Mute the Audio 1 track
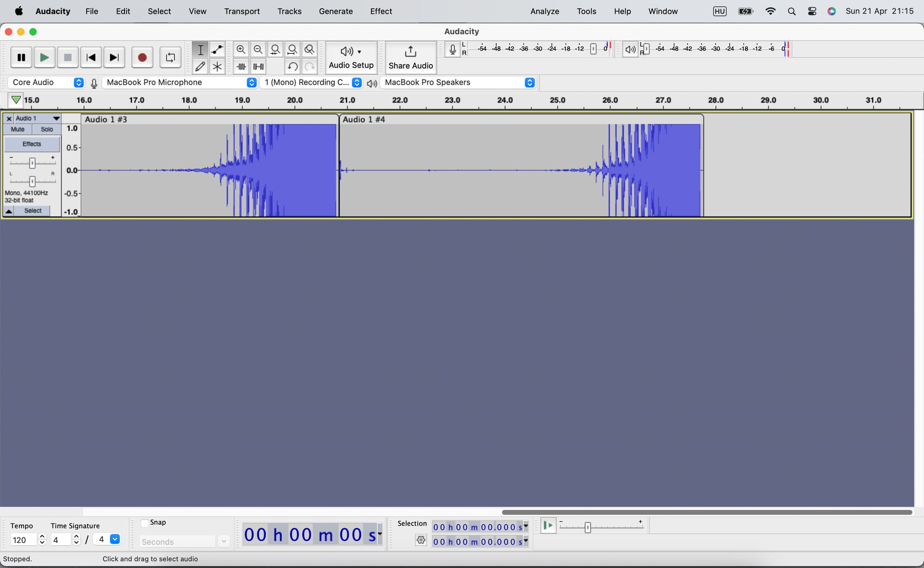The height and width of the screenshot is (568, 924). click(17, 129)
